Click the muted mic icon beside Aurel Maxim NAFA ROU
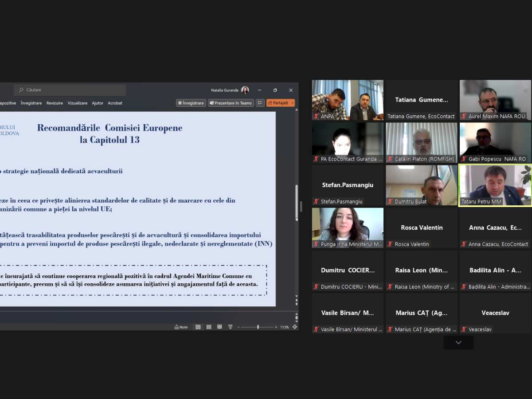Viewport: 532px width, 399px height. click(x=464, y=116)
